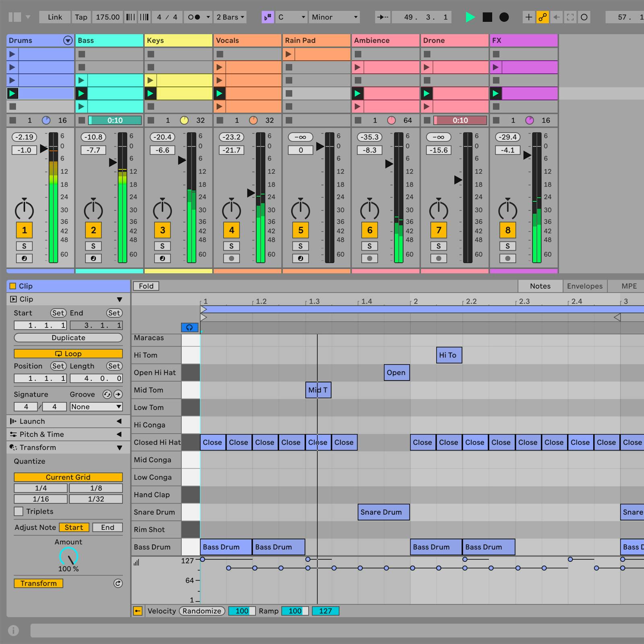The image size is (644, 644).
Task: Switch to the Envelopes tab
Action: (x=584, y=286)
